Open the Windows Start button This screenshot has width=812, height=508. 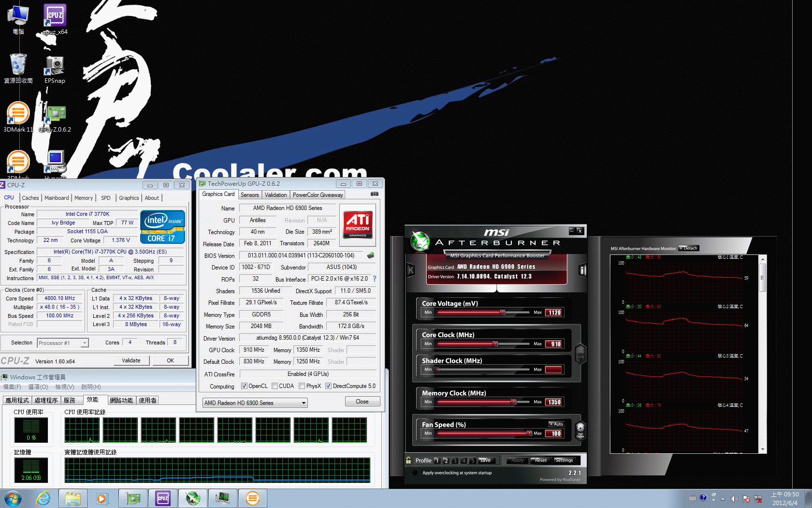(13, 498)
